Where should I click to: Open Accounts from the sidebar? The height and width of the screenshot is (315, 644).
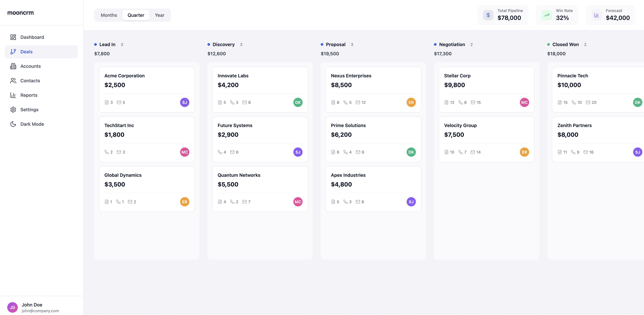pyautogui.click(x=30, y=66)
